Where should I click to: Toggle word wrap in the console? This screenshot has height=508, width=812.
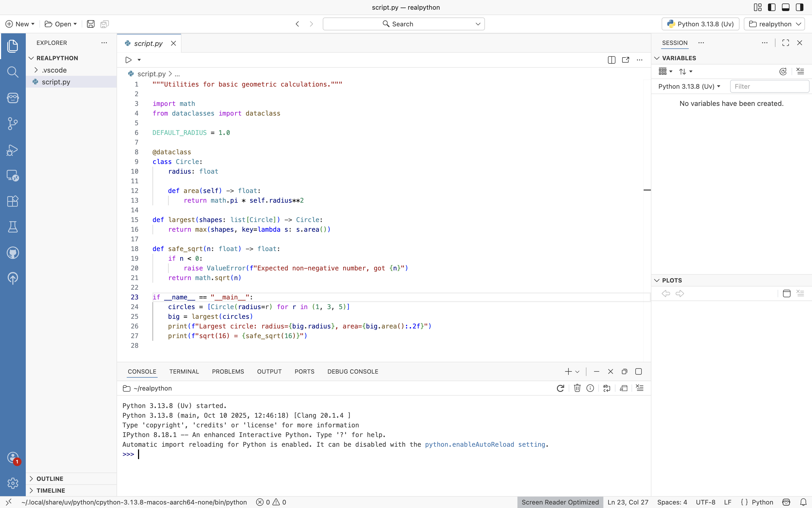click(x=607, y=388)
